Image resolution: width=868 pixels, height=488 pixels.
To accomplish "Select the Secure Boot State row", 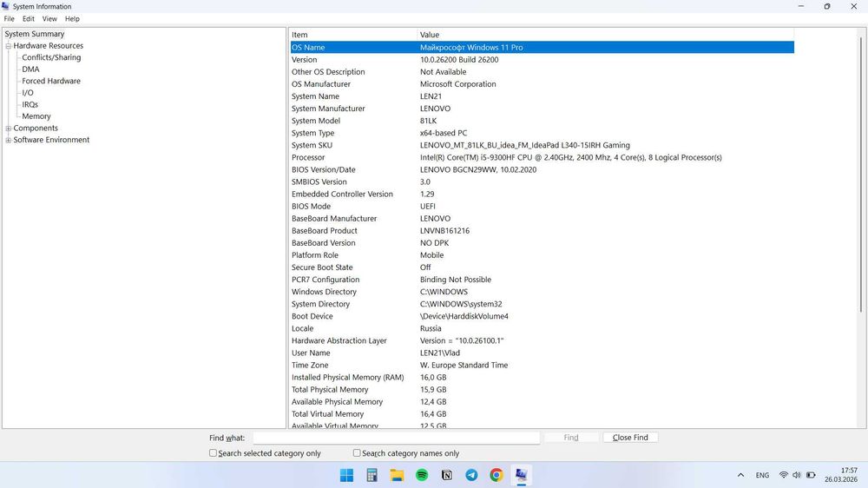I will click(x=542, y=267).
